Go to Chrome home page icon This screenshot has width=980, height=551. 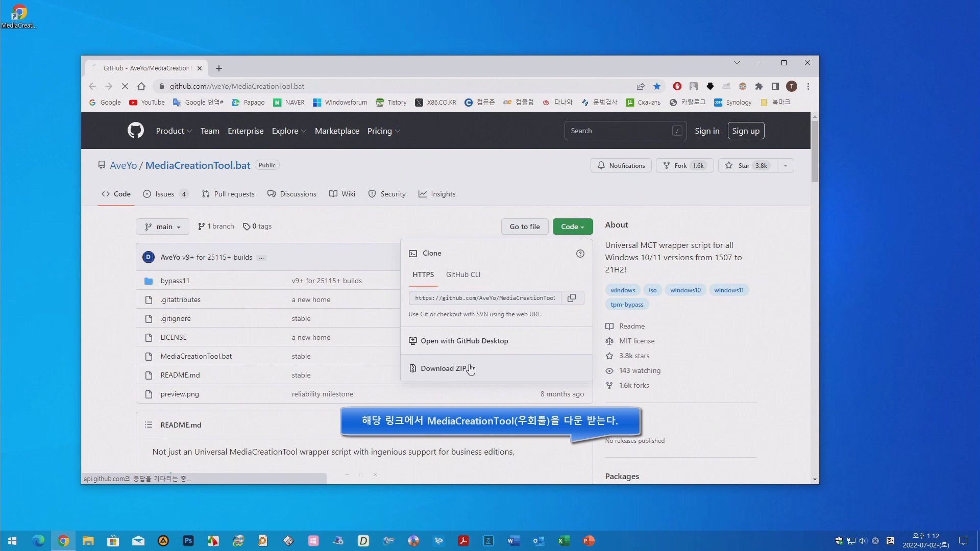click(141, 86)
